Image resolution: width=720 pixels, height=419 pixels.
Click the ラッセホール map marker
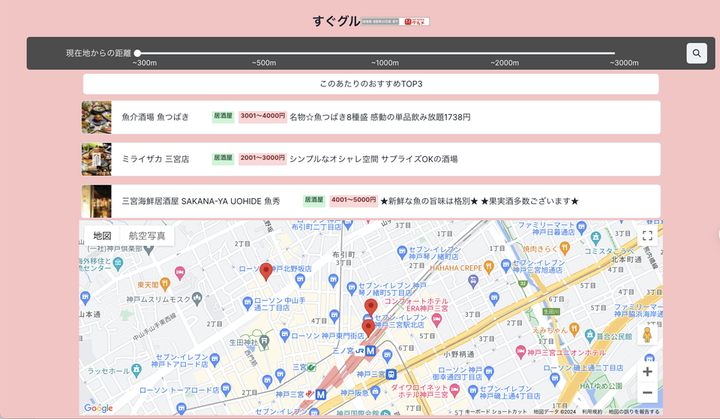pyautogui.click(x=136, y=369)
